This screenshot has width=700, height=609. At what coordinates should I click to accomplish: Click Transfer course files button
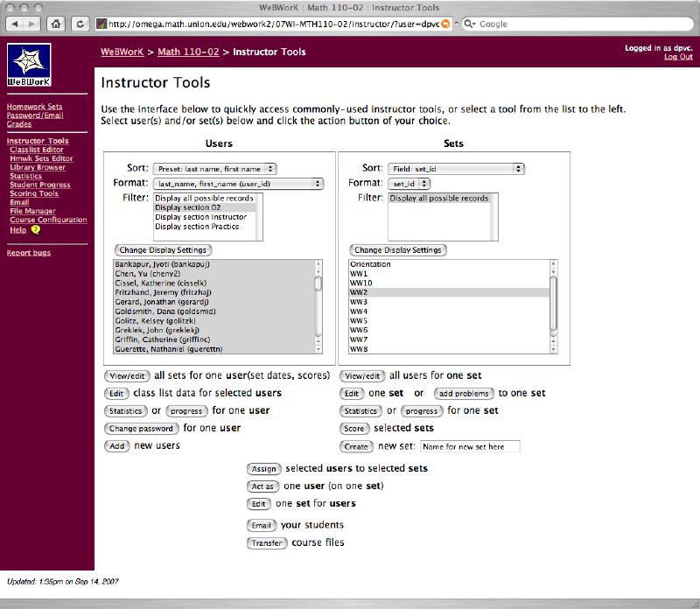tap(267, 542)
